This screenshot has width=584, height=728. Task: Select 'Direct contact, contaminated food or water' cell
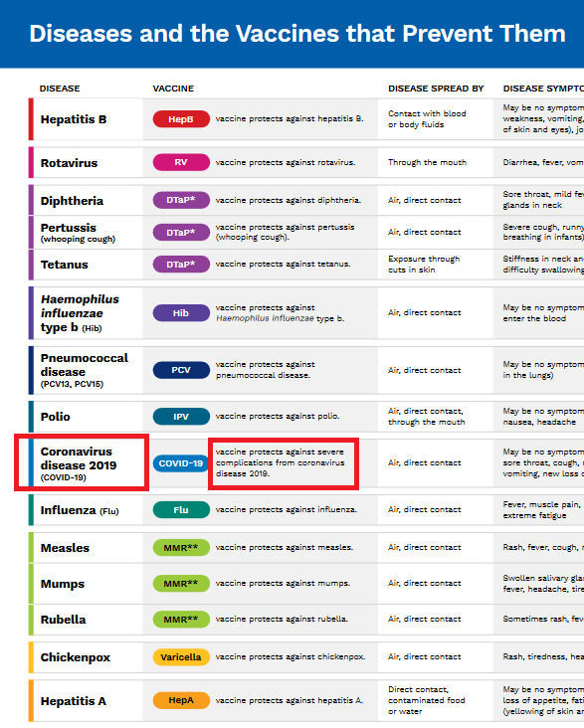point(427,700)
